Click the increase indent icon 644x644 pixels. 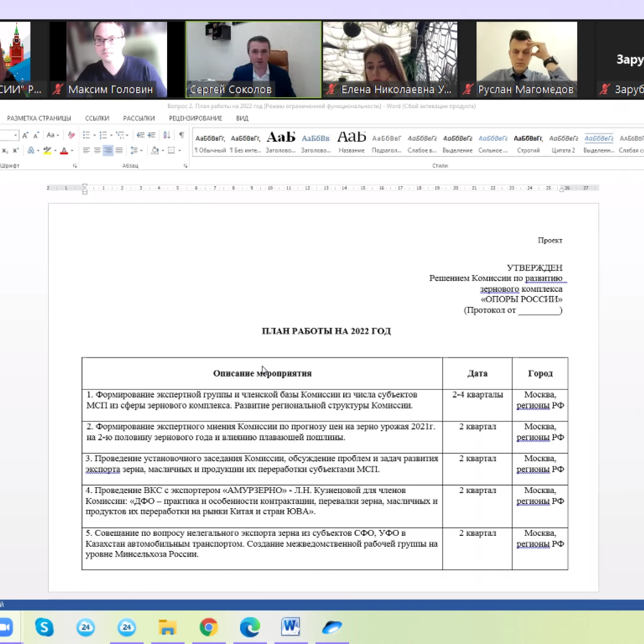[151, 135]
